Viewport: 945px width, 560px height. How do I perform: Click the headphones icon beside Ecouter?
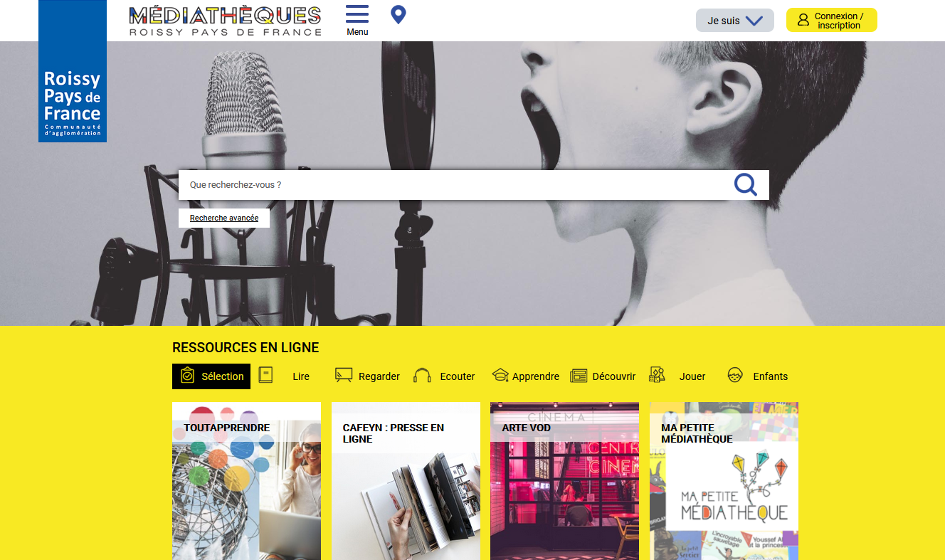[x=422, y=376]
